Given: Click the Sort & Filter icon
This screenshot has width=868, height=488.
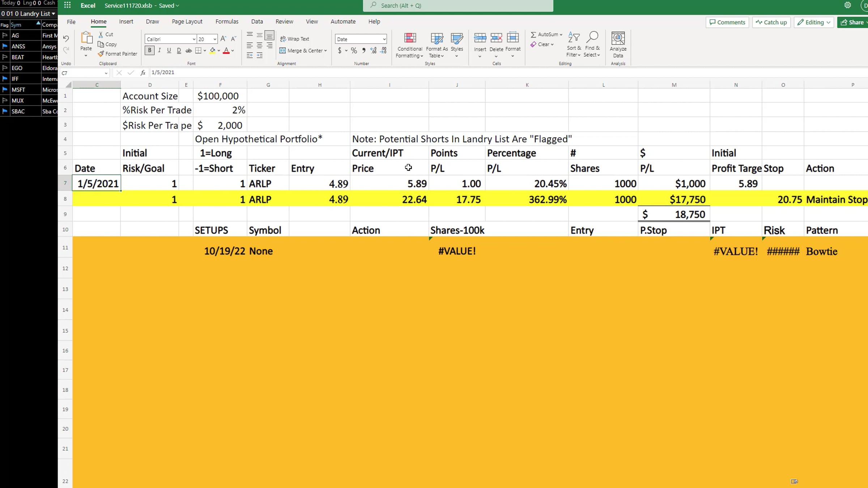Looking at the screenshot, I should [x=574, y=37].
